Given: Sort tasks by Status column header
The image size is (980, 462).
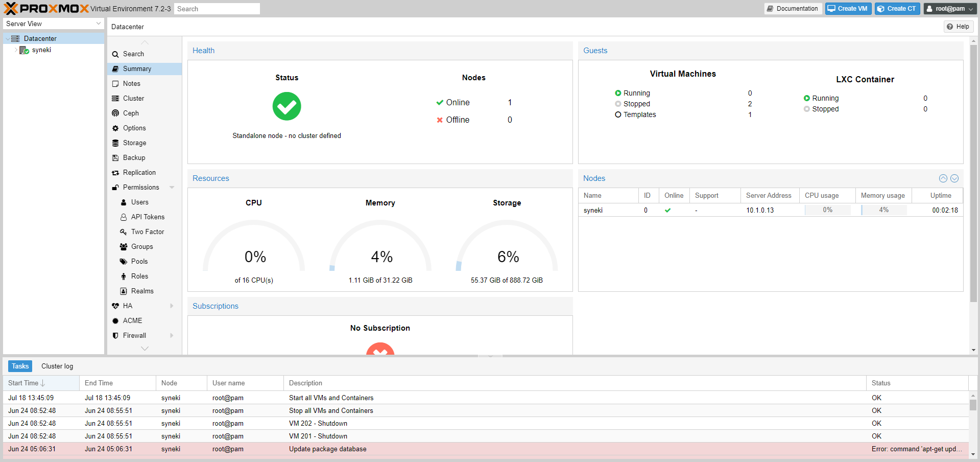Looking at the screenshot, I should (917, 383).
